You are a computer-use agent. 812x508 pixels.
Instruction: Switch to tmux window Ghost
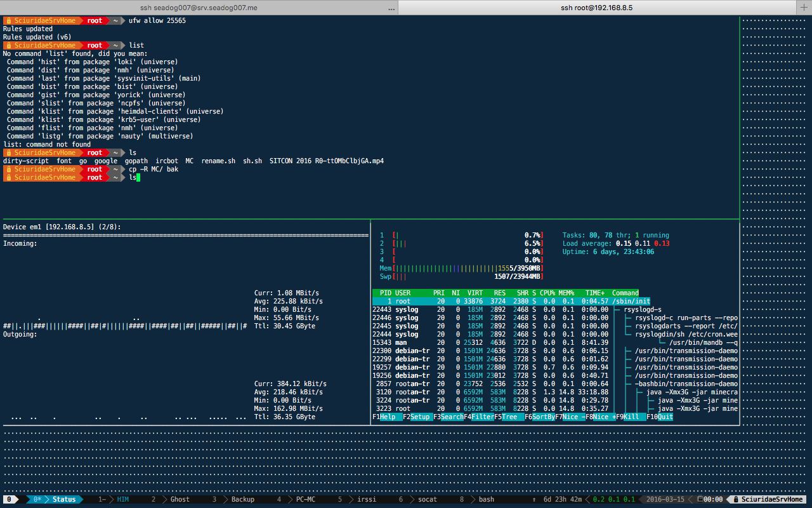coord(170,500)
